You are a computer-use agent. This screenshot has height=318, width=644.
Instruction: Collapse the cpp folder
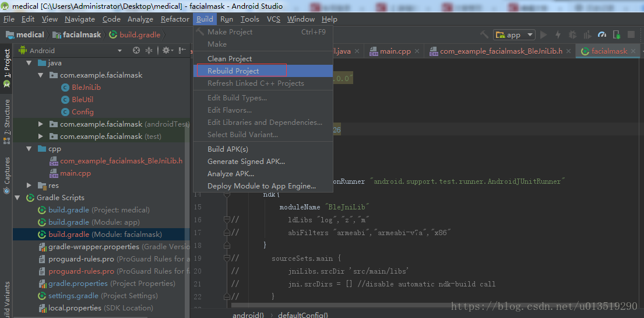click(x=29, y=149)
